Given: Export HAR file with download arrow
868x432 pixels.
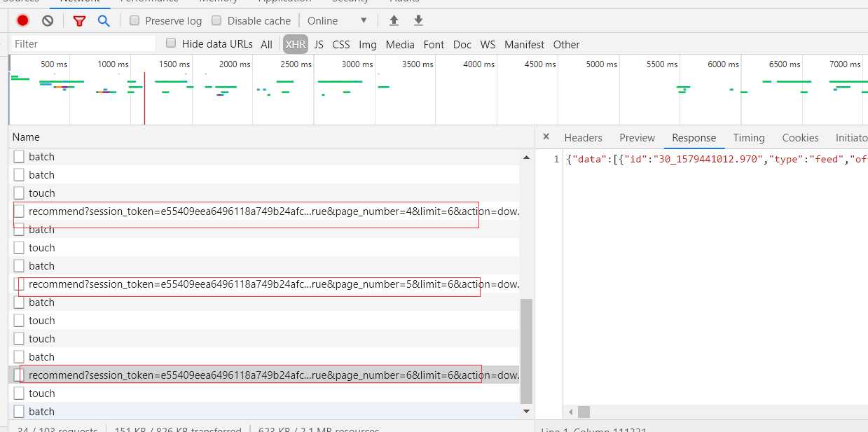Looking at the screenshot, I should tap(418, 20).
